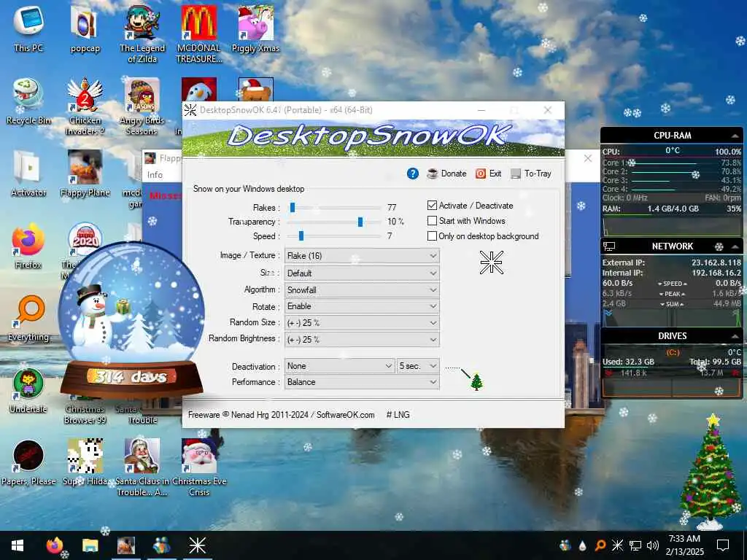Adjust the Speed slider handle

(301, 236)
